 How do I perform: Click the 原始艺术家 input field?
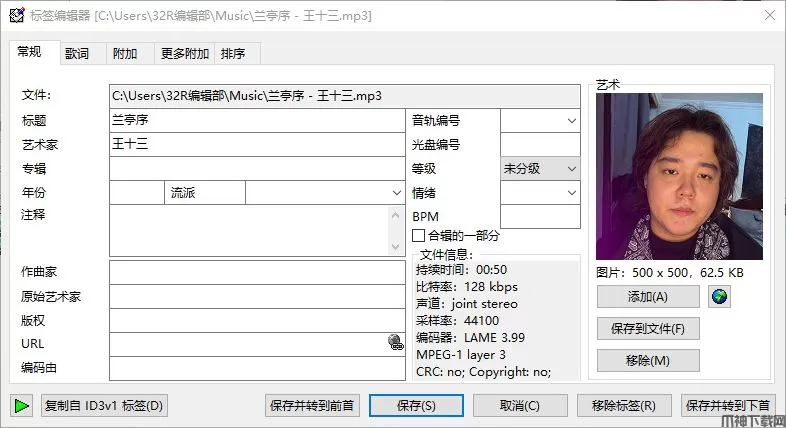pyautogui.click(x=257, y=296)
